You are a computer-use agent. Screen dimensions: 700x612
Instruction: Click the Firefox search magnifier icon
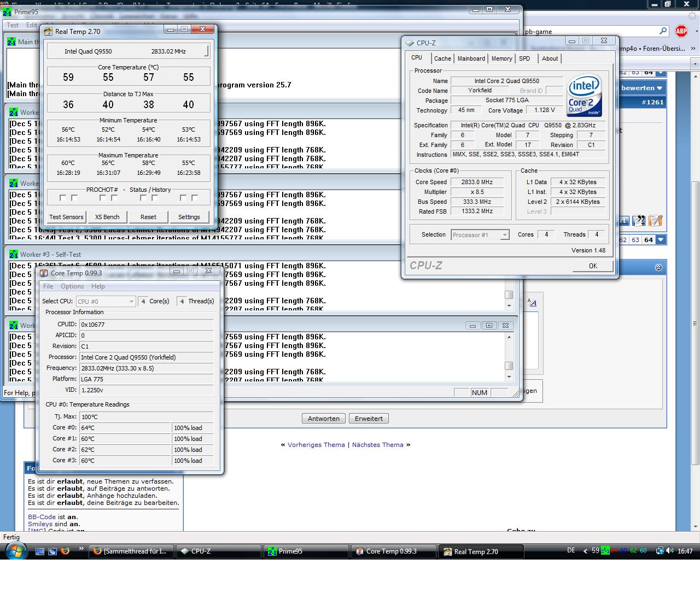(x=663, y=31)
